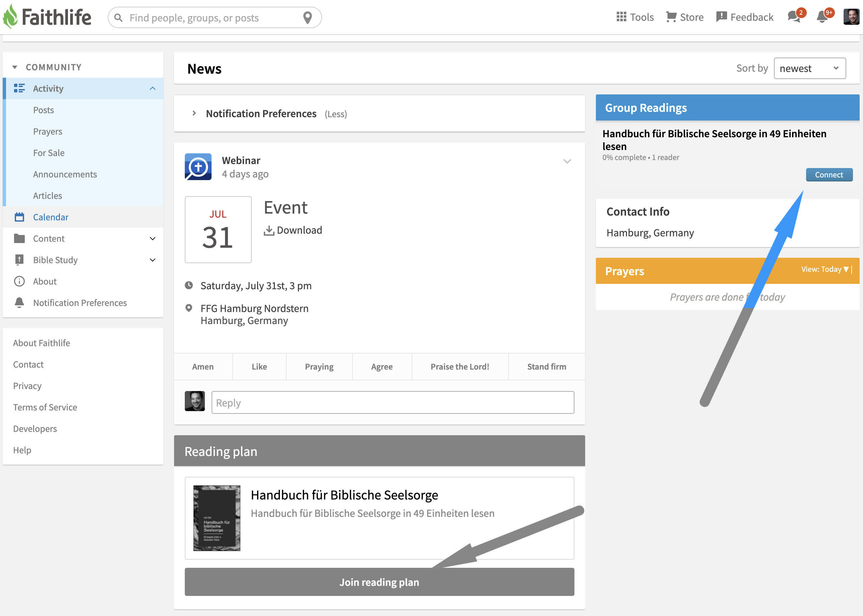
Task: Click the Calendar icon in sidebar
Action: (x=19, y=217)
